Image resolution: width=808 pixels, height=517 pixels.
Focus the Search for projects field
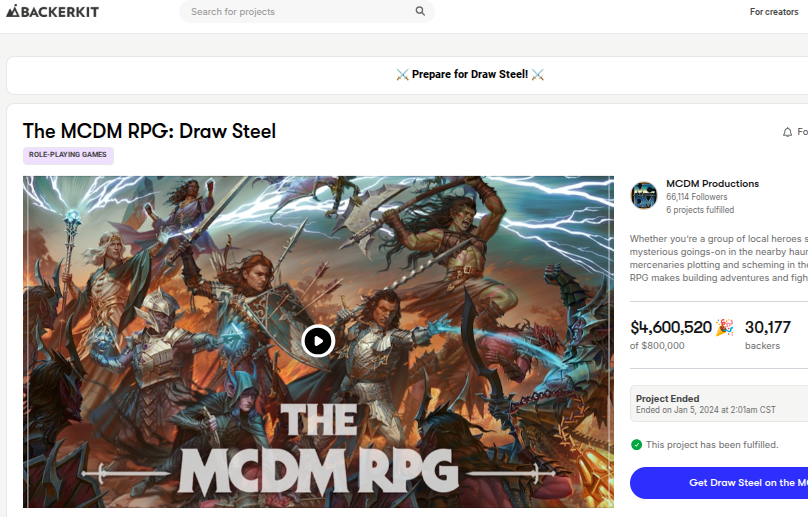(307, 11)
